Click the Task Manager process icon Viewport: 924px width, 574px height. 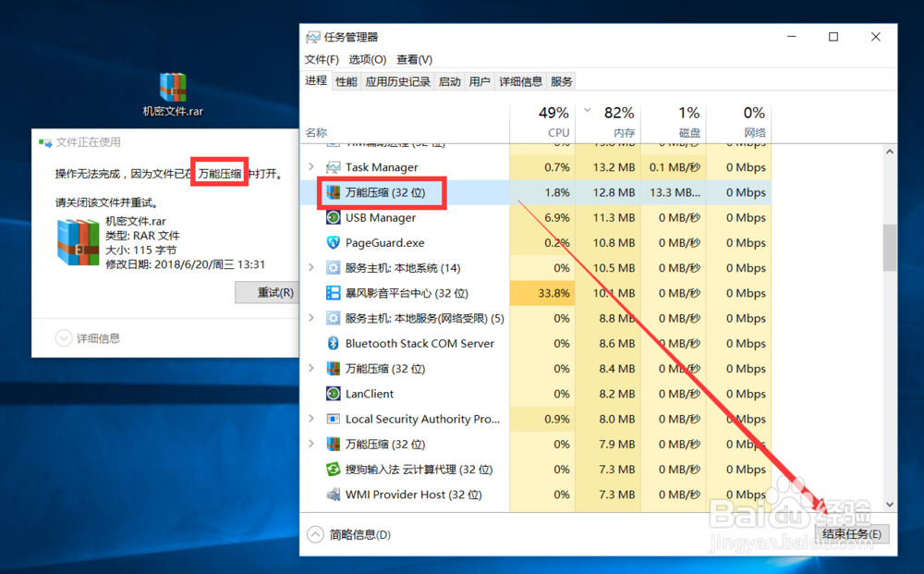[x=333, y=167]
